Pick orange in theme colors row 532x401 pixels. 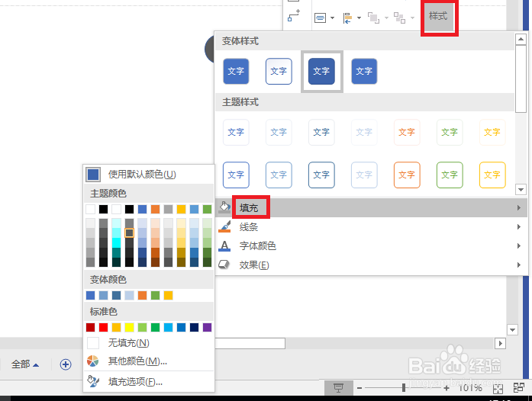(156, 209)
